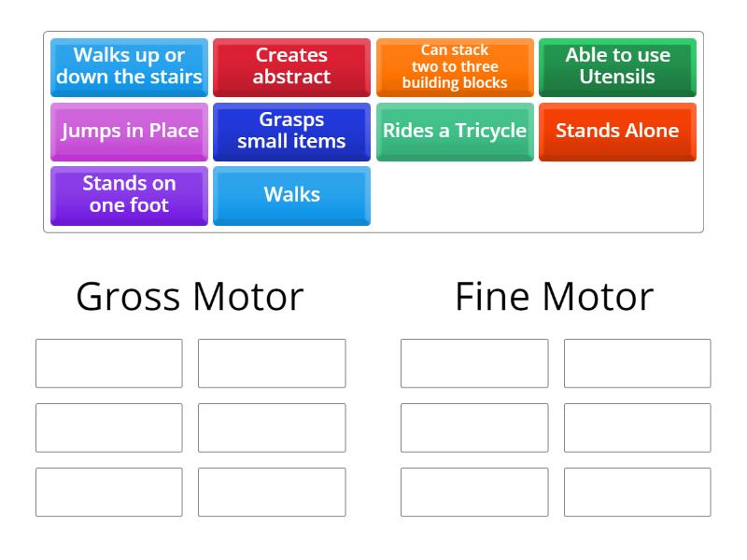Click the Gross Motor group heading
This screenshot has width=747, height=560.
coord(190,297)
